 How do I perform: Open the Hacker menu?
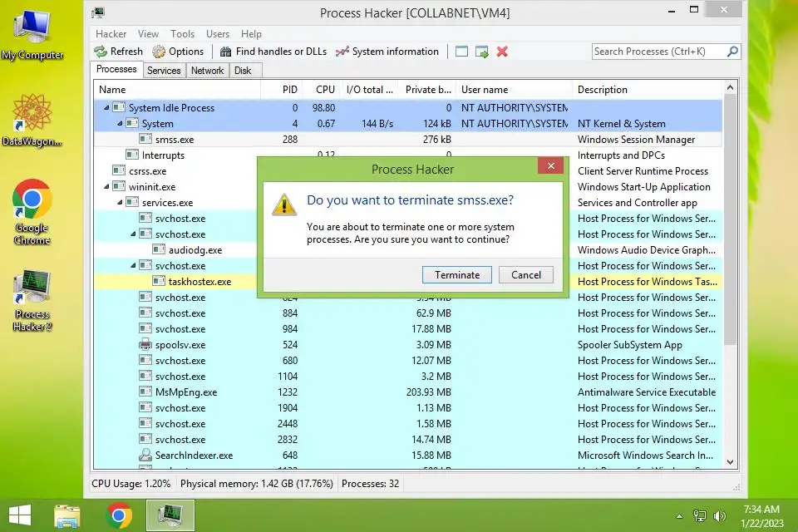coord(111,33)
